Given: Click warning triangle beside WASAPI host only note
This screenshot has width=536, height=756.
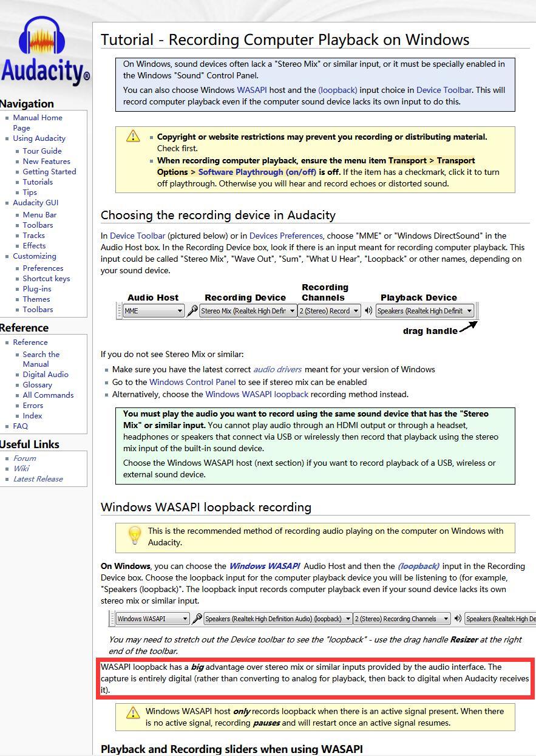Looking at the screenshot, I should pos(133,712).
